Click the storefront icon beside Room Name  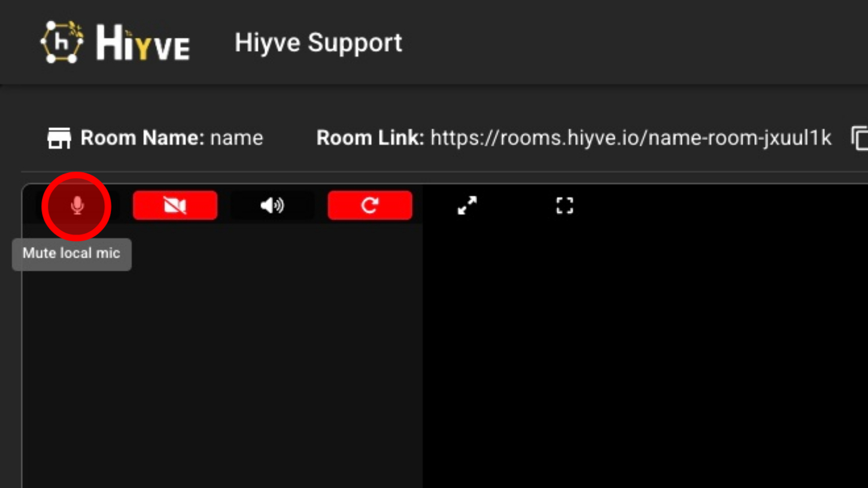click(59, 138)
